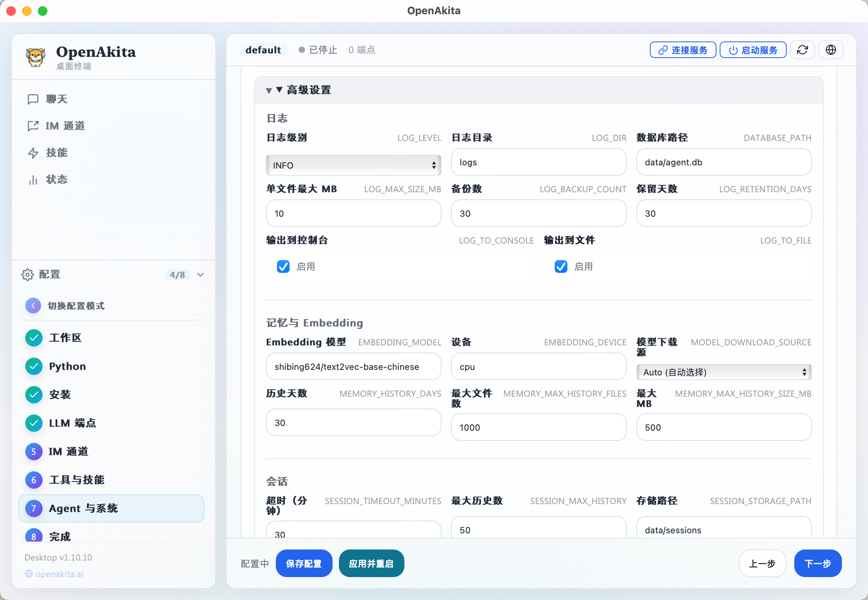Click the refresh icon in top bar

coord(803,50)
